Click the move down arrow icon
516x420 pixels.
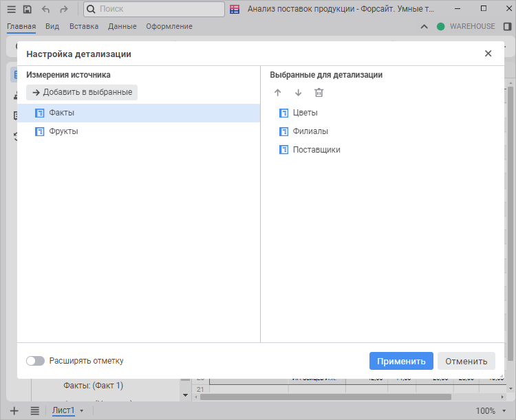[298, 93]
